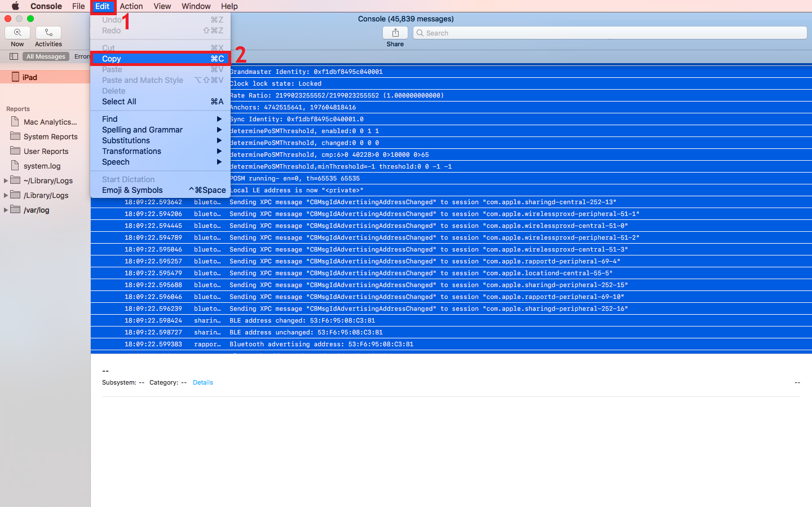Screen dimensions: 812x507
Task: Select System Reports in sidebar
Action: (x=51, y=136)
